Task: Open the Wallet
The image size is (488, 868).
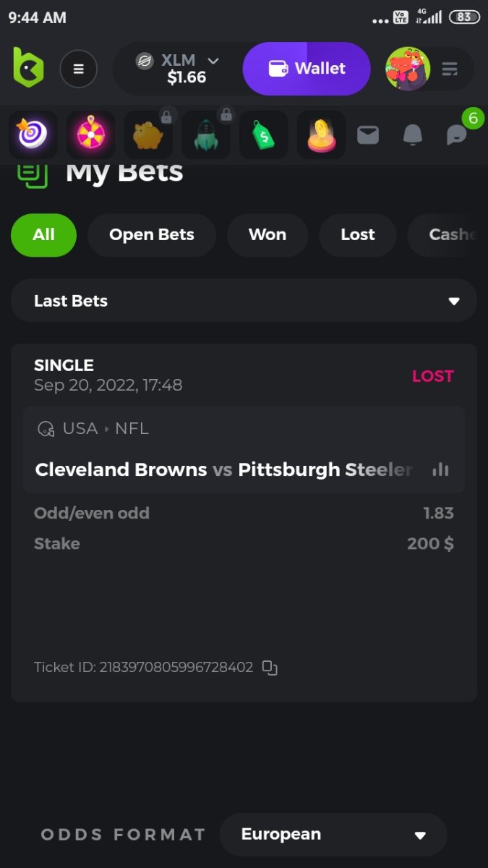Action: pyautogui.click(x=307, y=69)
